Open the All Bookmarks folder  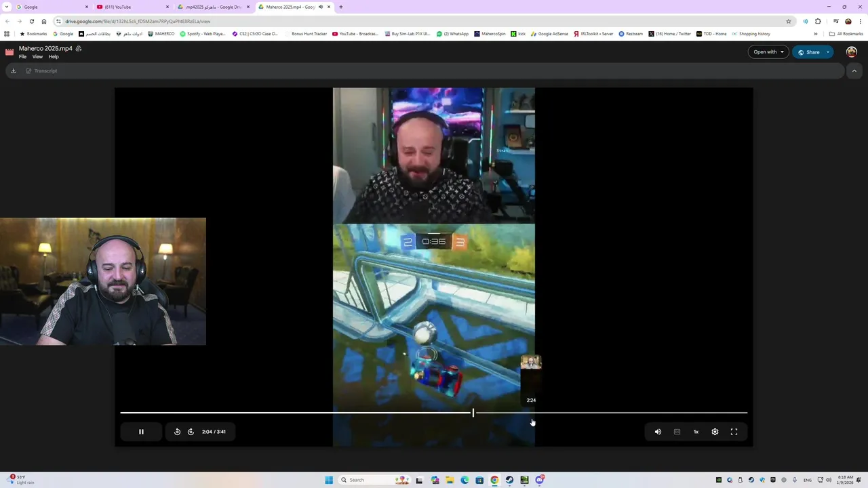(x=846, y=34)
